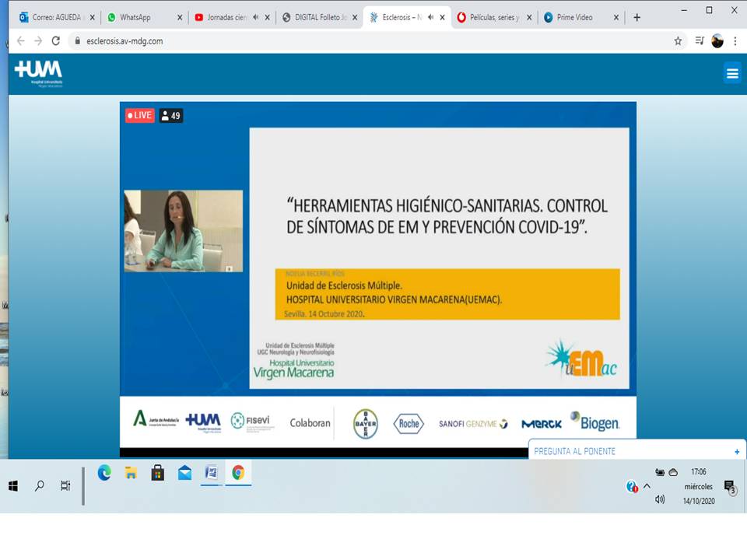The image size is (747, 560).
Task: Open Microsoft Word from the taskbar
Action: pyautogui.click(x=211, y=473)
